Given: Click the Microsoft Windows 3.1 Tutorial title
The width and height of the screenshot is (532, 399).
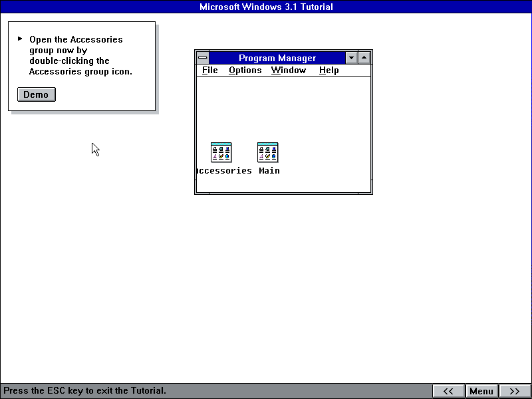Looking at the screenshot, I should pyautogui.click(x=266, y=7).
